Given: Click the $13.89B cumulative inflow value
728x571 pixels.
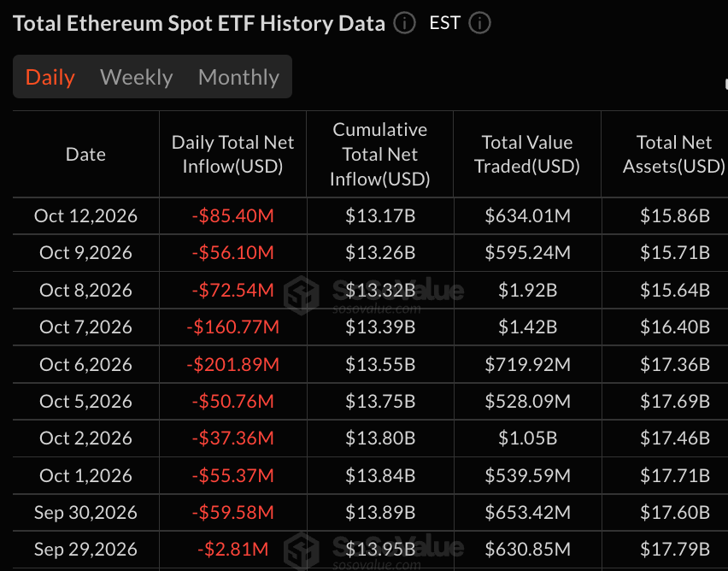Looking at the screenshot, I should [x=379, y=513].
